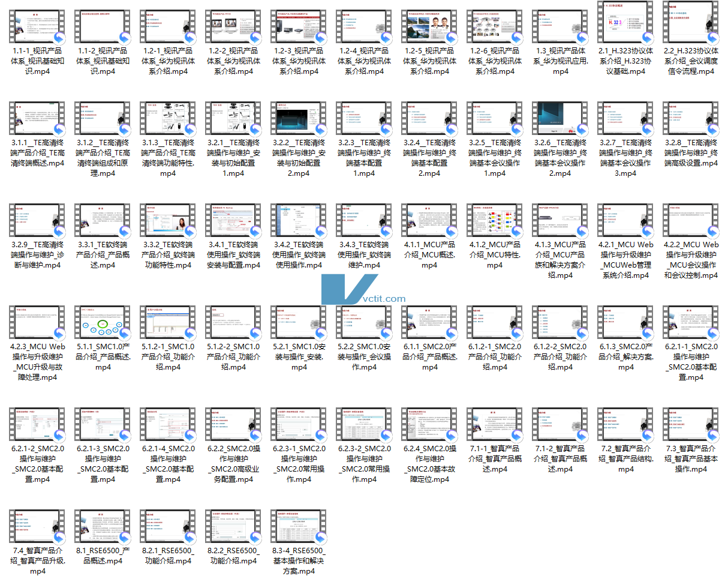The width and height of the screenshot is (728, 579).
Task: Click file name 3.2.4 终端基本配置2.mp4
Action: coord(429,158)
